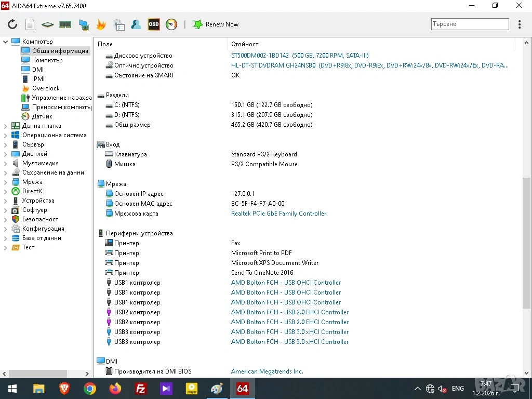Open the Report document icon
532x399 pixels.
pyautogui.click(x=30, y=24)
